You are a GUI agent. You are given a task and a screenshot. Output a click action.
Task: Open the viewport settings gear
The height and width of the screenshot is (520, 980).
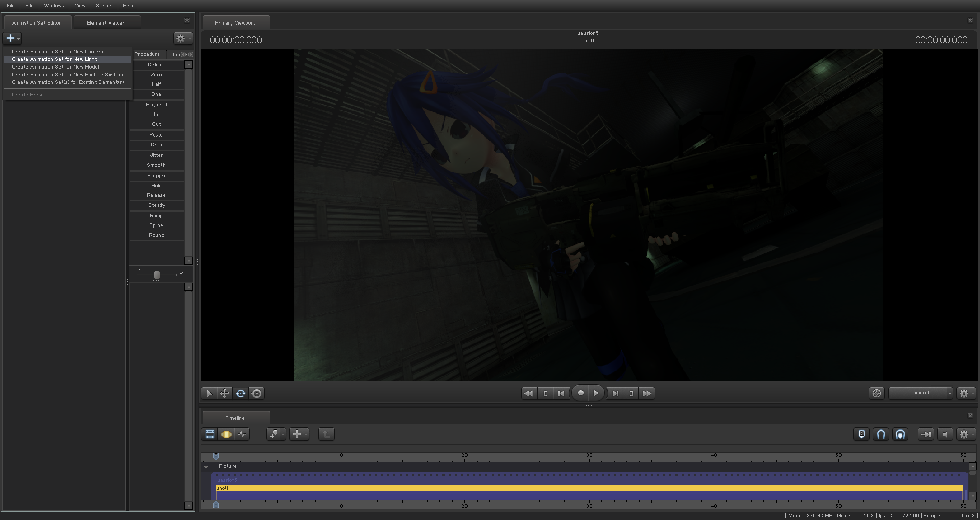pos(966,393)
